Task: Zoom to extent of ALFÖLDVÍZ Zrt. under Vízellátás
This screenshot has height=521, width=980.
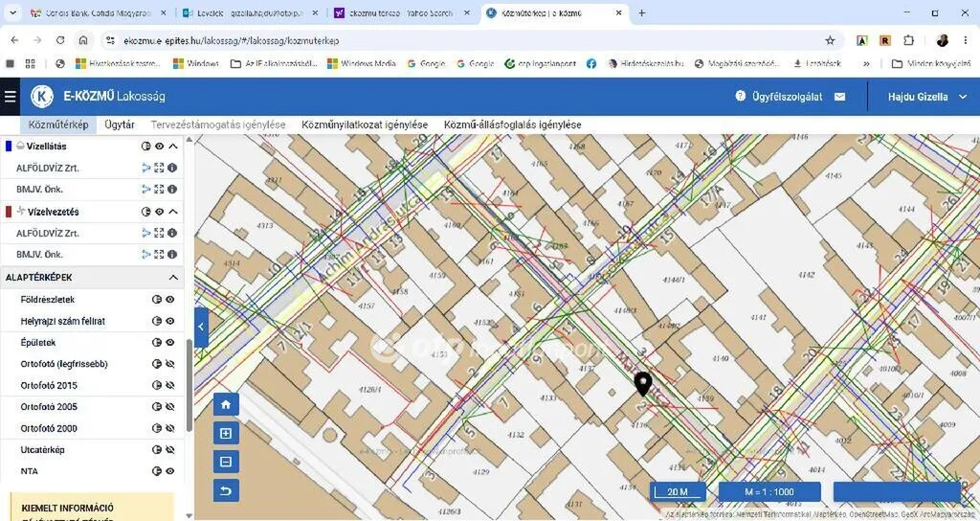Action: pos(159,168)
